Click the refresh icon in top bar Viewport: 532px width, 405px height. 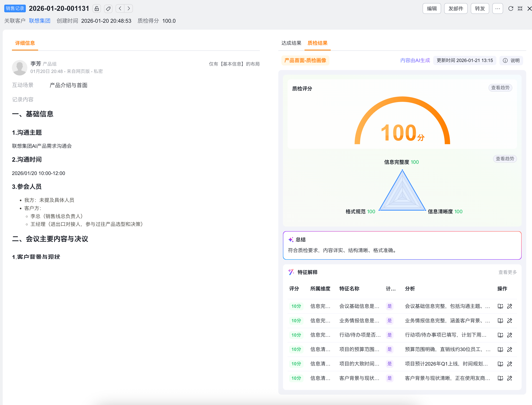click(x=511, y=8)
